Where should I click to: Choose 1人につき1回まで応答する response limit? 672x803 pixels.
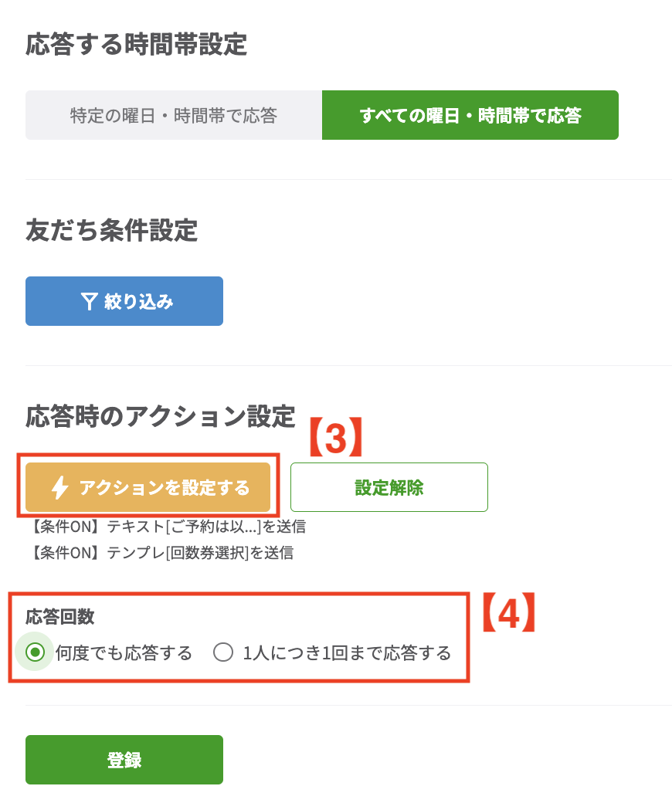point(223,652)
